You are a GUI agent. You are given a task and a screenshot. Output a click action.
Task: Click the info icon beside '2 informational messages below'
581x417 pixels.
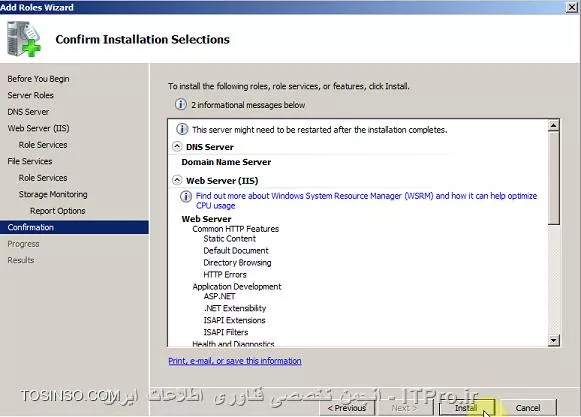click(180, 105)
